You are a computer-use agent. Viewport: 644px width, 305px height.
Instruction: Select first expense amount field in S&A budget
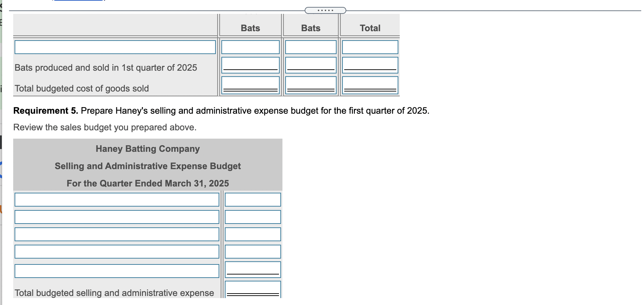pyautogui.click(x=253, y=200)
